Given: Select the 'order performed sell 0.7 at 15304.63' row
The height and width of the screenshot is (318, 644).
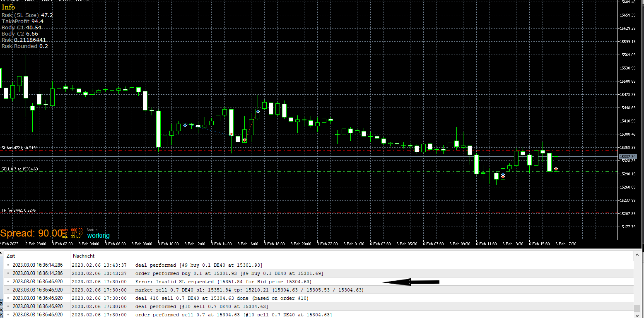Looking at the screenshot, I should coord(319,315).
